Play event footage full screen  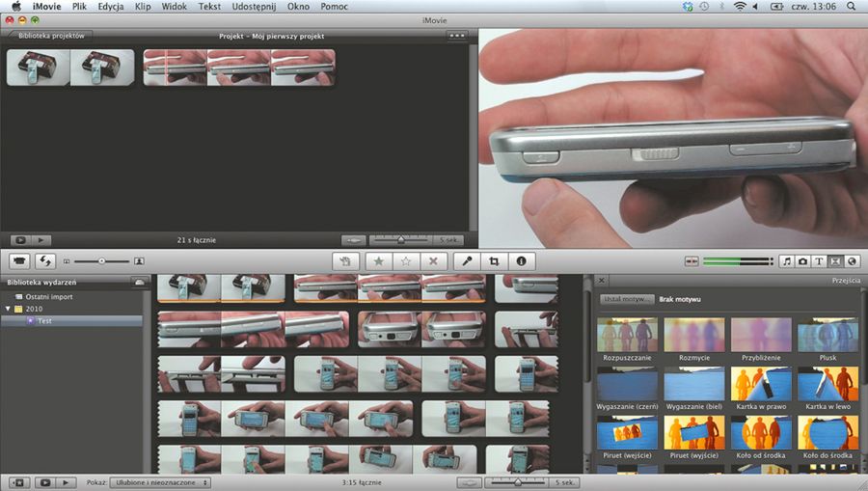pos(44,482)
